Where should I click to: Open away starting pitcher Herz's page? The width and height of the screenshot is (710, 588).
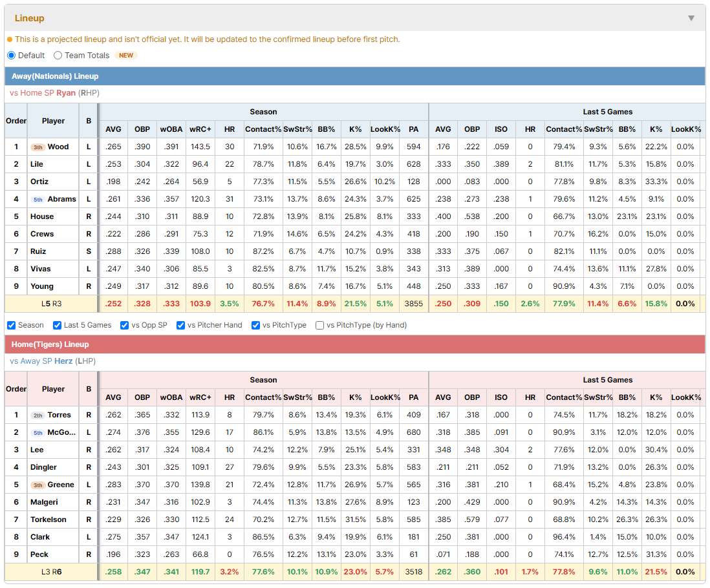(x=63, y=361)
